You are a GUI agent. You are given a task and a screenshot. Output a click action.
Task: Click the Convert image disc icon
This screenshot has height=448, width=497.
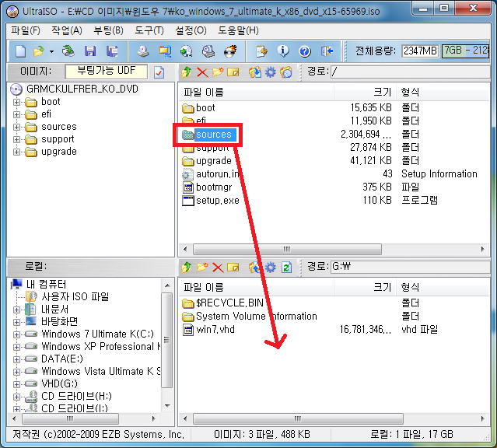coord(187,51)
